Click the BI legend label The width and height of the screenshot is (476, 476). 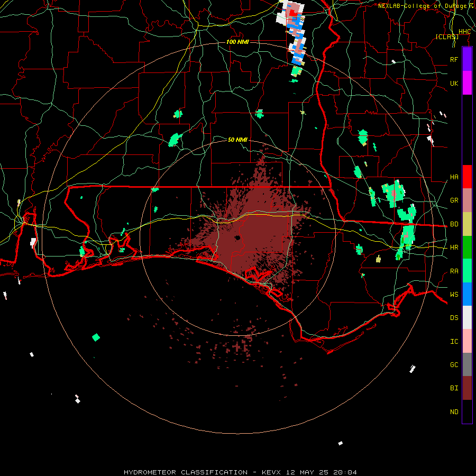click(x=454, y=388)
